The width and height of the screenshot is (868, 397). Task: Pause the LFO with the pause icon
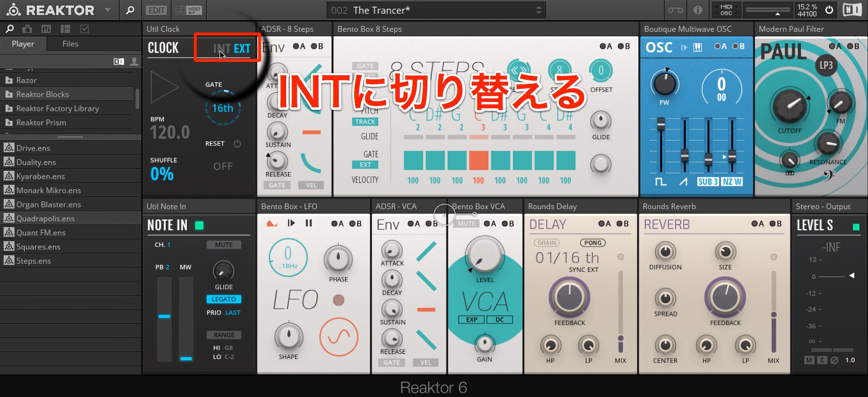(x=309, y=223)
